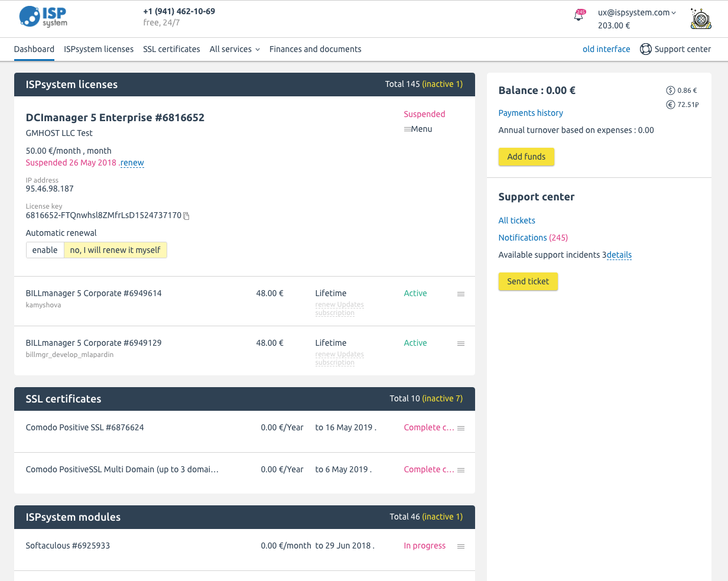Click the Active status for kamyshova license
This screenshot has height=581, width=728.
pos(415,293)
